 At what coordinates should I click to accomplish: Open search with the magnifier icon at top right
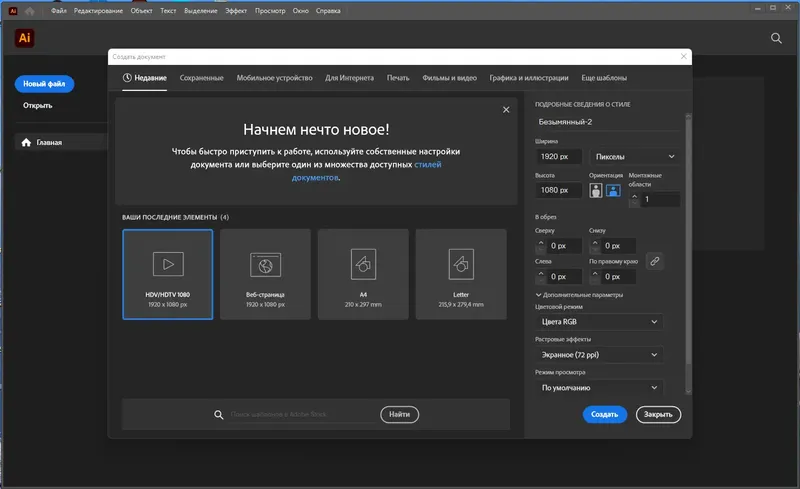tap(776, 38)
